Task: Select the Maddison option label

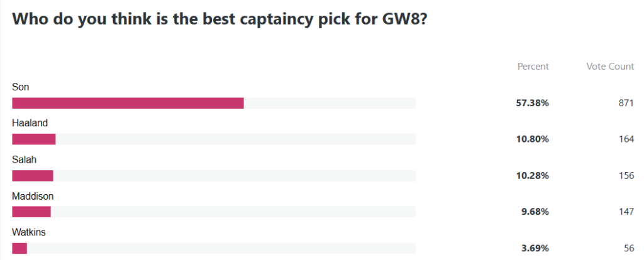Action: coord(33,196)
